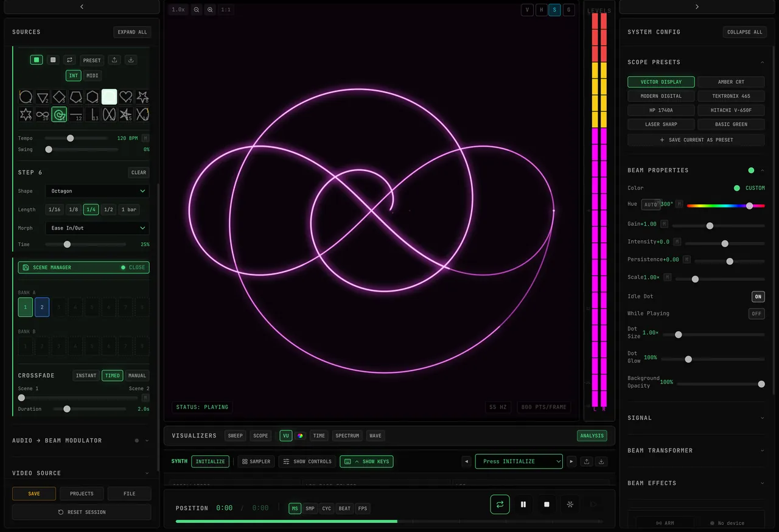Toggle the Hue AUTO button
This screenshot has height=532, width=779.
tap(651, 205)
